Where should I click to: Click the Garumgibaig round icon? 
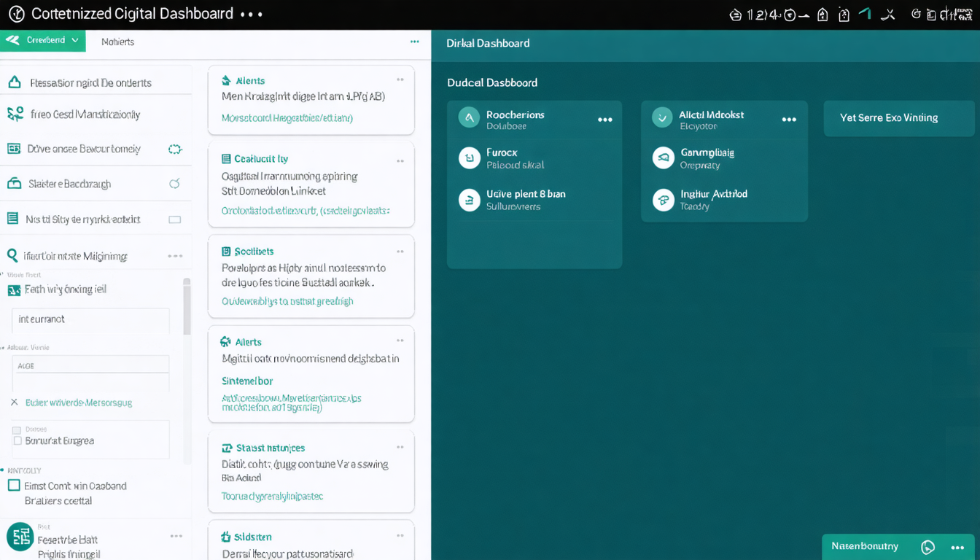[663, 158]
